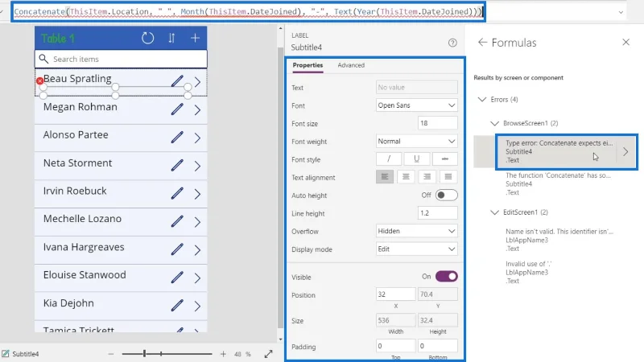Toggle Auto height switch
The image size is (644, 362).
click(446, 195)
